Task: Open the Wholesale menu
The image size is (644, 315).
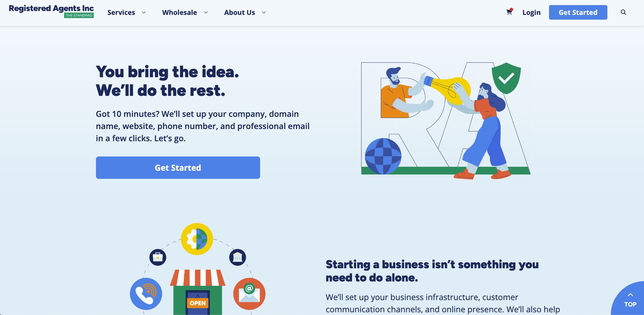Action: pyautogui.click(x=179, y=13)
